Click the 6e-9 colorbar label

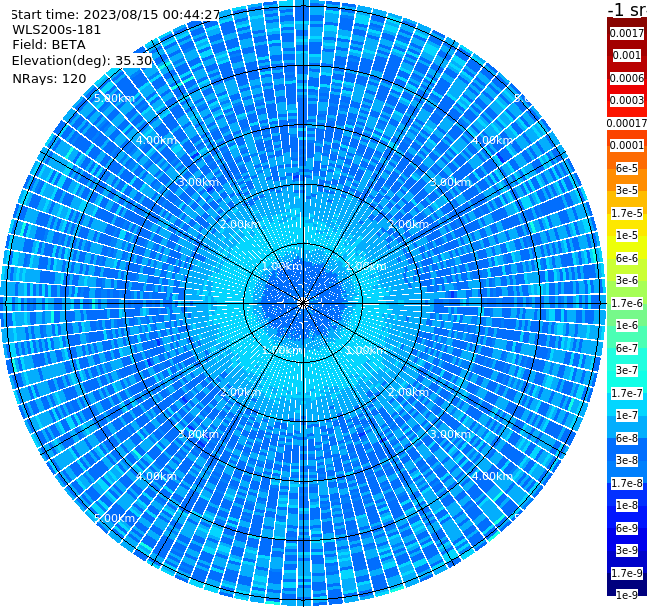pyautogui.click(x=627, y=528)
